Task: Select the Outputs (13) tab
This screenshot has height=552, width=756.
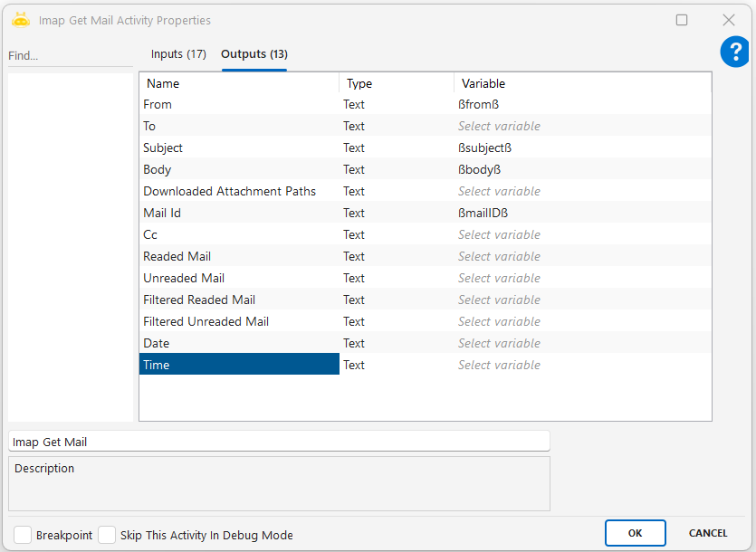Action: 254,54
